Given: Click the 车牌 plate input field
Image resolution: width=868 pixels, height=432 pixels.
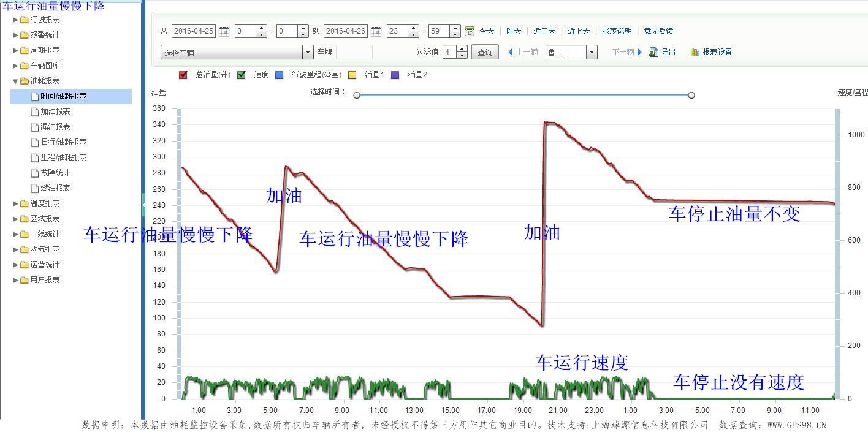Looking at the screenshot, I should coord(354,52).
